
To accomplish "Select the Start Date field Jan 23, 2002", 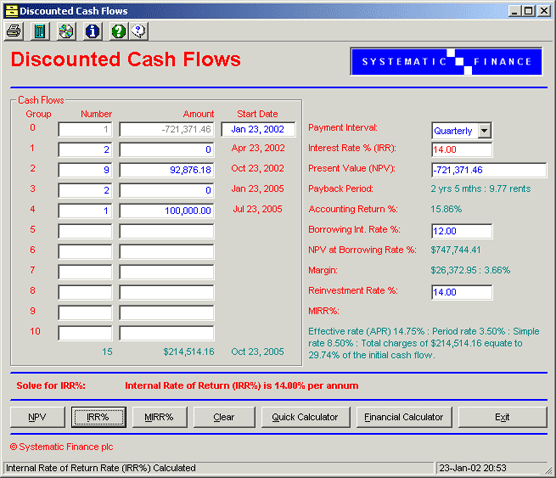I will [258, 129].
